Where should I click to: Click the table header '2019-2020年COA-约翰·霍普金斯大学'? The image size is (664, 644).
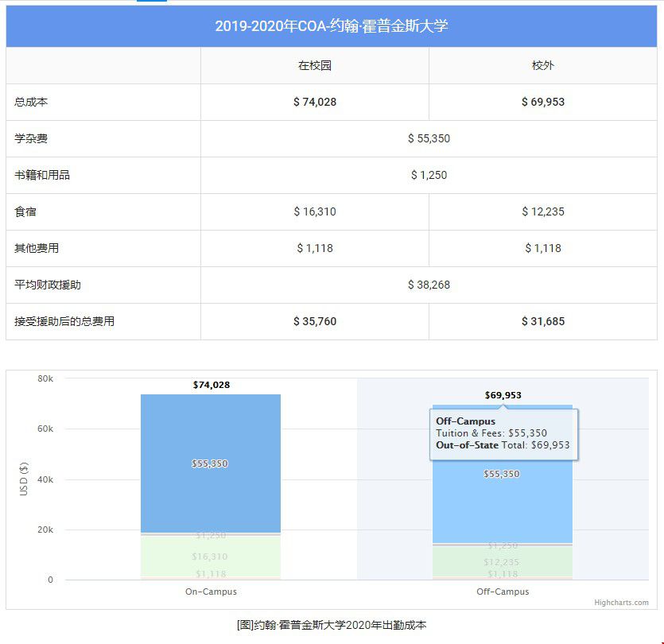332,26
